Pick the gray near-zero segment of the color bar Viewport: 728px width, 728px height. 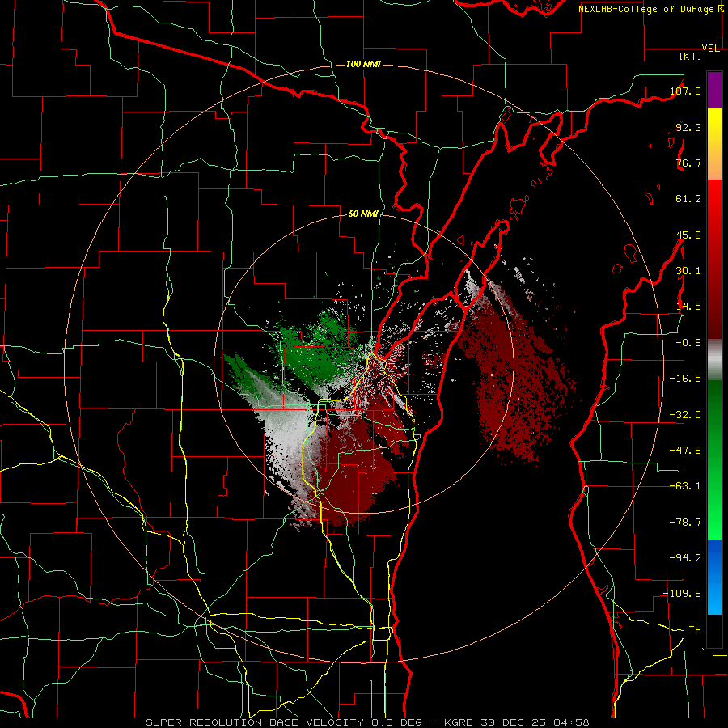[x=714, y=360]
